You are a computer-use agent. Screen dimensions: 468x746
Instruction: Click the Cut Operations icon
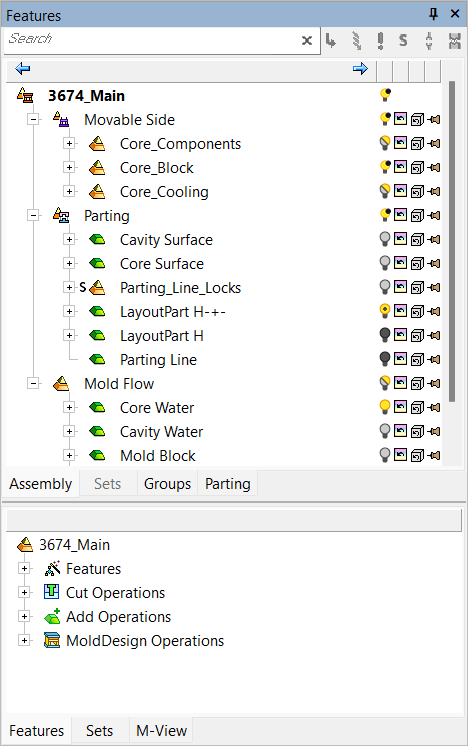51,592
